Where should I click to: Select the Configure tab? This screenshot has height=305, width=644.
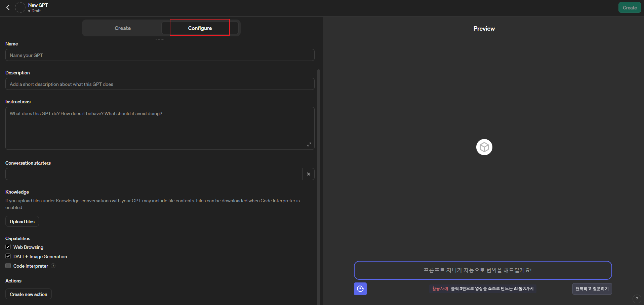point(200,28)
